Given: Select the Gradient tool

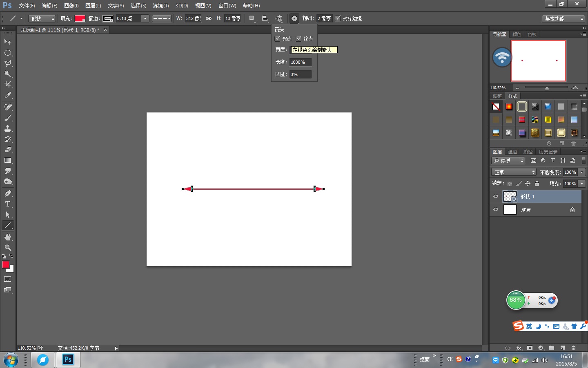Looking at the screenshot, I should tap(8, 160).
